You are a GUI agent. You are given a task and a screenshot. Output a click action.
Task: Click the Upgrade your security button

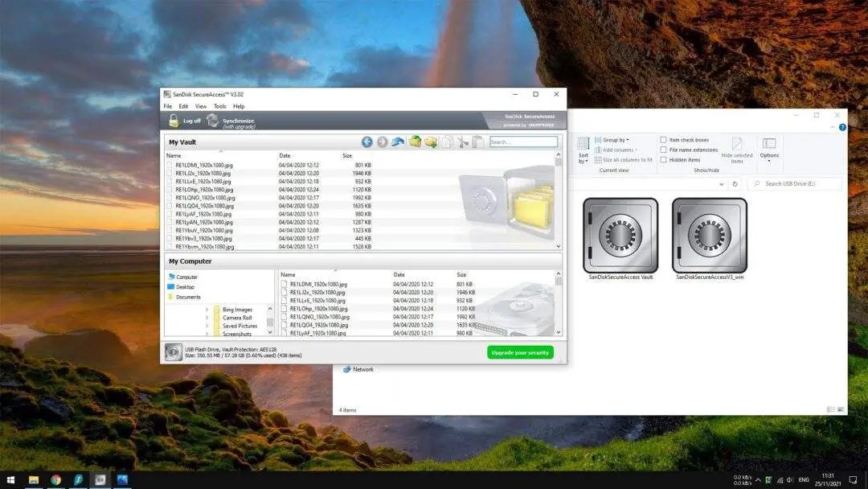tap(519, 352)
